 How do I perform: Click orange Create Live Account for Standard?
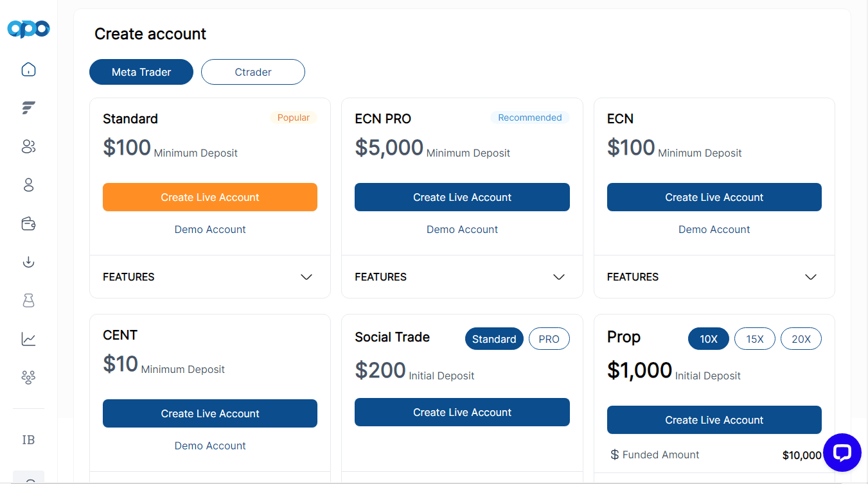point(210,197)
